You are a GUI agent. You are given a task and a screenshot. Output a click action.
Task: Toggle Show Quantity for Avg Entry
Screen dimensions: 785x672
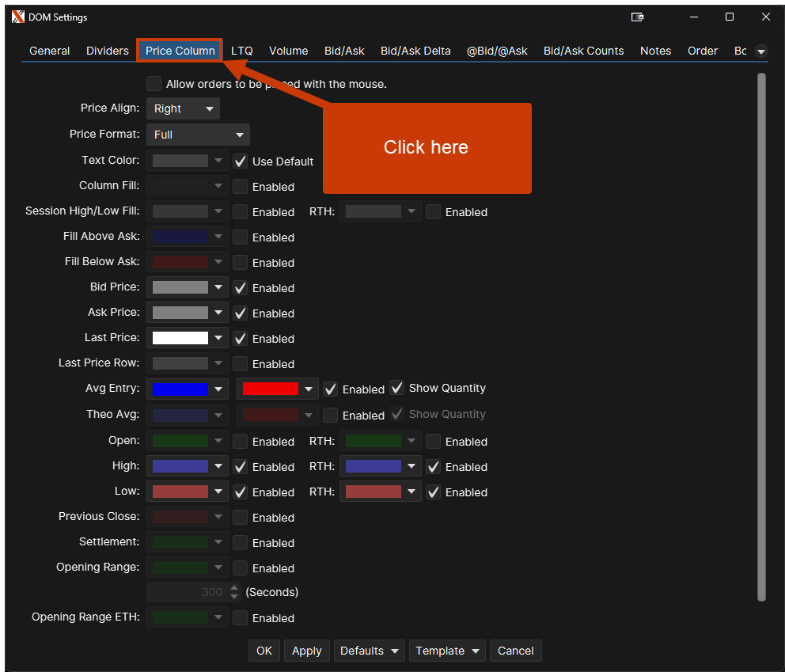click(x=397, y=388)
